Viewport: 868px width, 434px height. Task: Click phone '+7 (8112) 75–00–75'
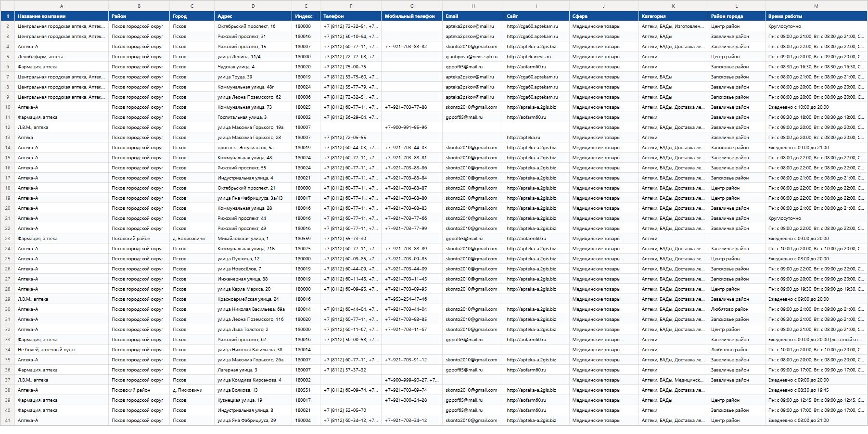tap(351, 66)
